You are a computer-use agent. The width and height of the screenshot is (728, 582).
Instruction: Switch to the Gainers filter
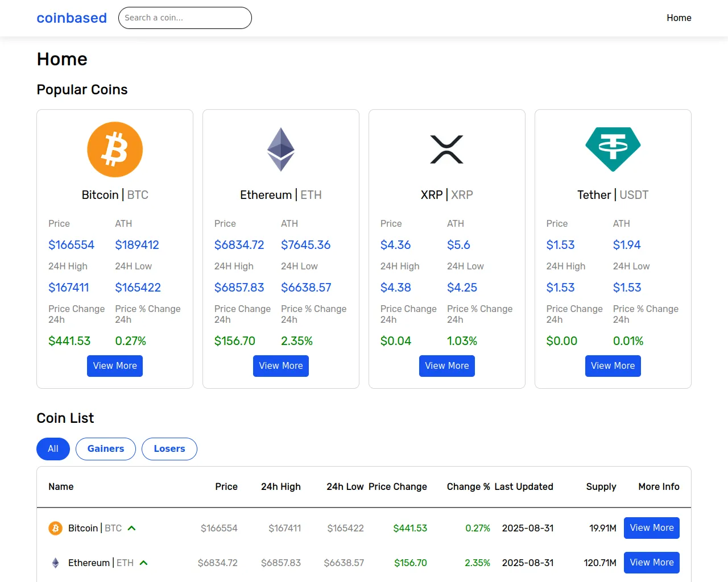pyautogui.click(x=106, y=448)
